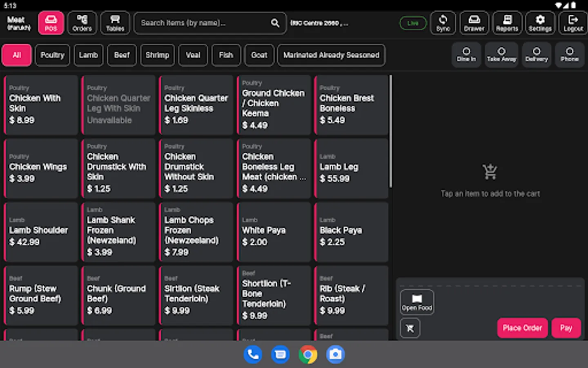
Task: Filter items by Beef
Action: point(122,55)
